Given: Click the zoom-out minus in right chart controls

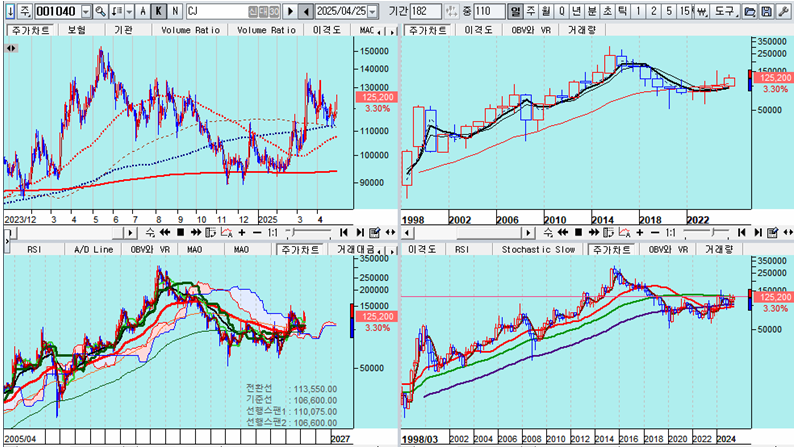Looking at the screenshot, I should (655, 233).
